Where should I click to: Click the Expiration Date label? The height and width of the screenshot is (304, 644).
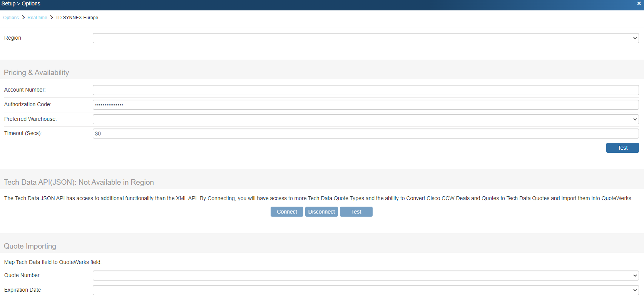pyautogui.click(x=23, y=290)
